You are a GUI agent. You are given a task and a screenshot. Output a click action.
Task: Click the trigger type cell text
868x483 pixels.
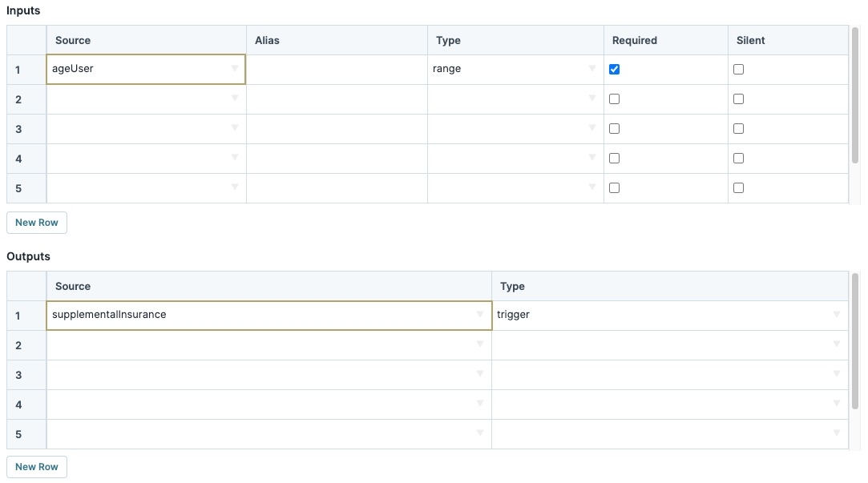click(513, 314)
